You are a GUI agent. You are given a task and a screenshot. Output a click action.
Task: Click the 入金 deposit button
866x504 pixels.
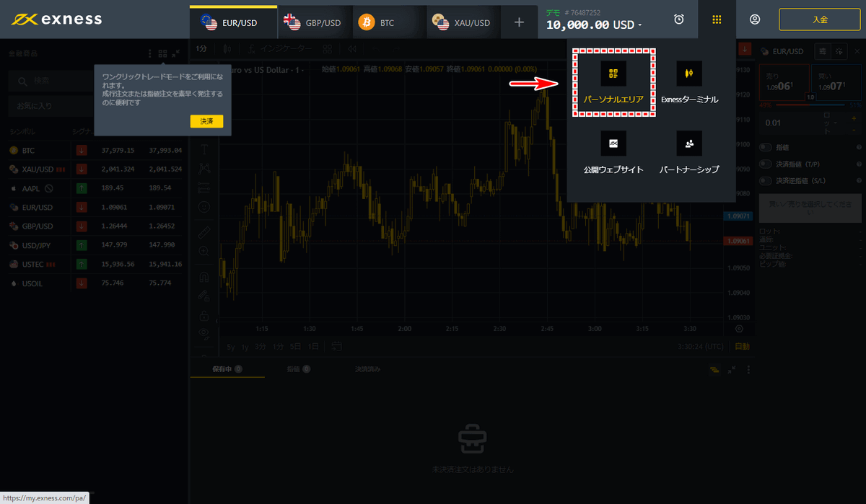(x=819, y=19)
